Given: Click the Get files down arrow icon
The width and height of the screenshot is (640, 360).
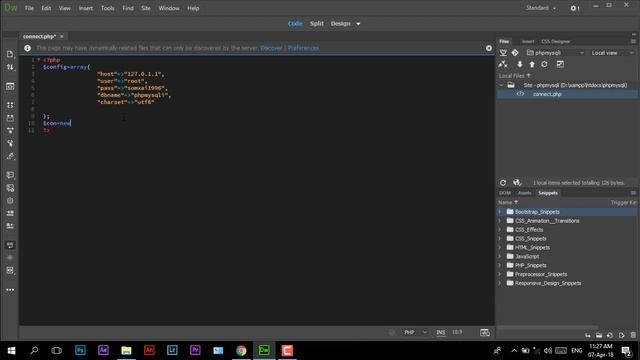Looking at the screenshot, I should pyautogui.click(x=520, y=64).
